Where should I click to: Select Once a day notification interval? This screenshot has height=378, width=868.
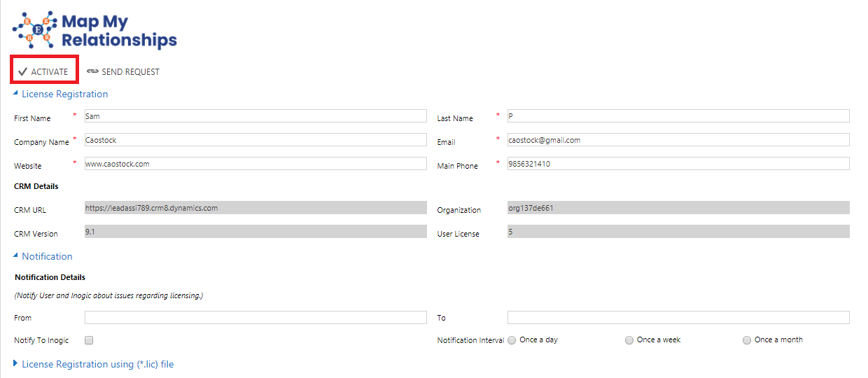[512, 340]
